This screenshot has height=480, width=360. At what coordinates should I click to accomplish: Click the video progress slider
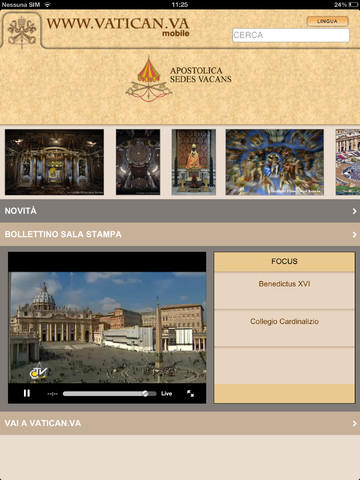point(109,394)
